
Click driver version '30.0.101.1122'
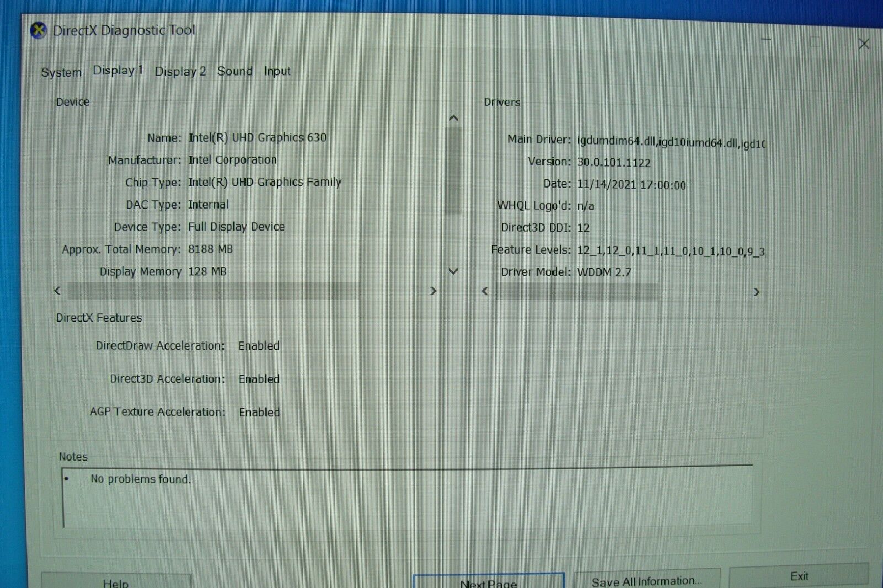pyautogui.click(x=614, y=163)
